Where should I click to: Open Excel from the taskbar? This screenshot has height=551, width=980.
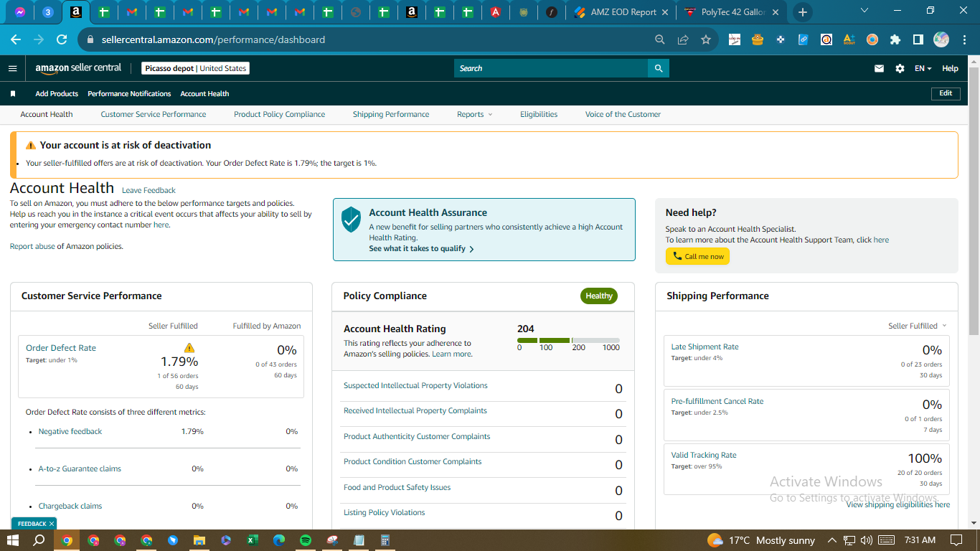pos(252,540)
